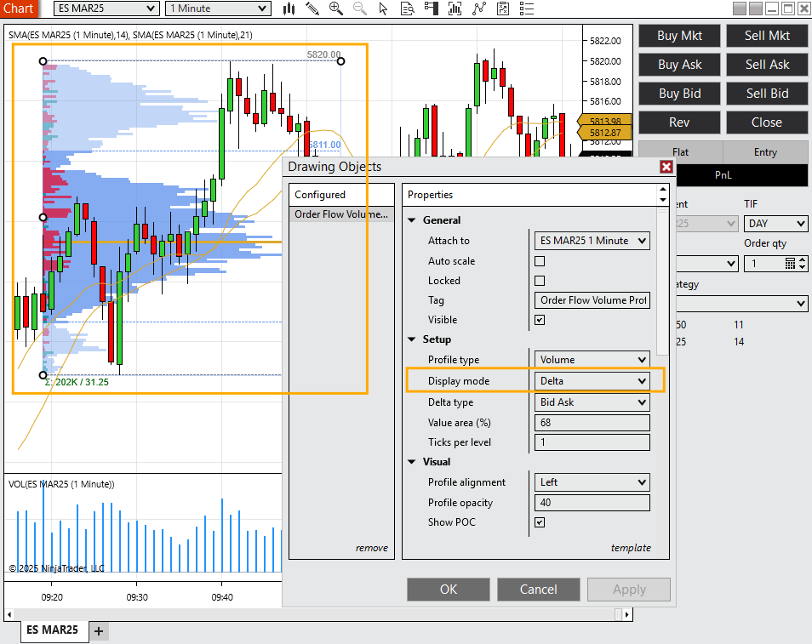This screenshot has width=812, height=644.
Task: Uncheck the Visible checkbox
Action: (x=540, y=320)
